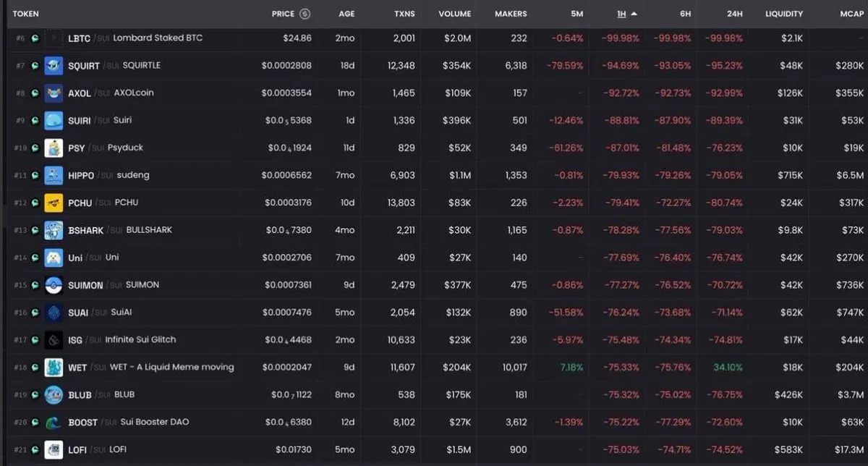The width and height of the screenshot is (868, 466).
Task: Open BULLSHARK token name link
Action: coord(149,229)
